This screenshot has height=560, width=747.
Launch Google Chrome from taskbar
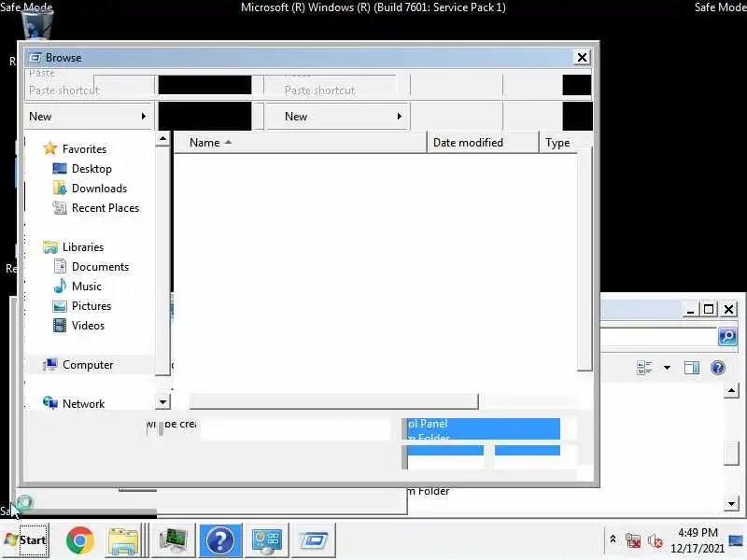click(80, 540)
